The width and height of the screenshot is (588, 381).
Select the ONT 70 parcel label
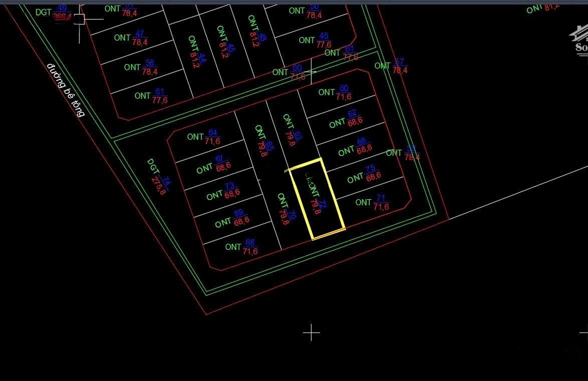tap(286, 209)
